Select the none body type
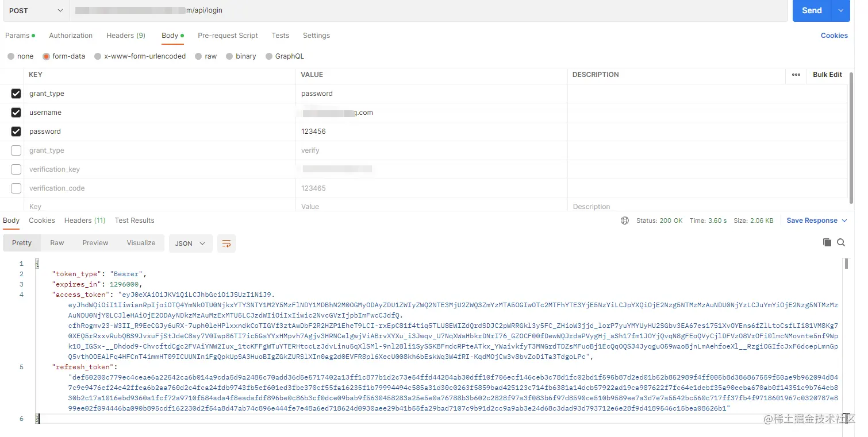The image size is (868, 437). coord(21,56)
